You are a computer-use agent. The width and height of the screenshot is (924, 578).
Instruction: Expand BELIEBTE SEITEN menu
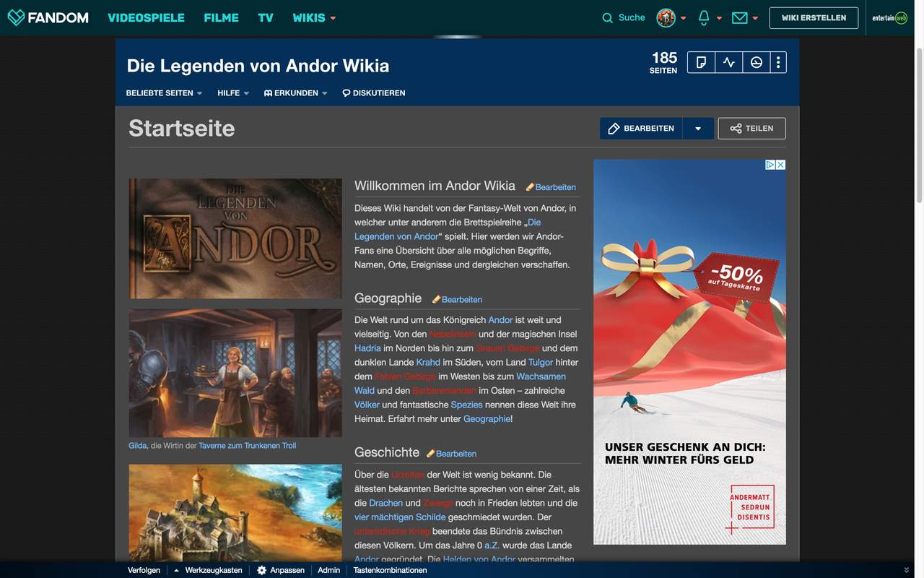coord(164,93)
